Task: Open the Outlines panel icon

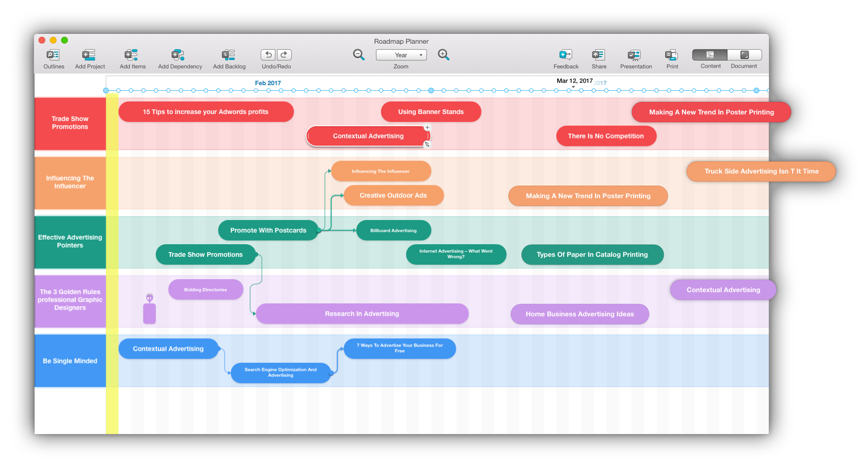Action: [53, 55]
